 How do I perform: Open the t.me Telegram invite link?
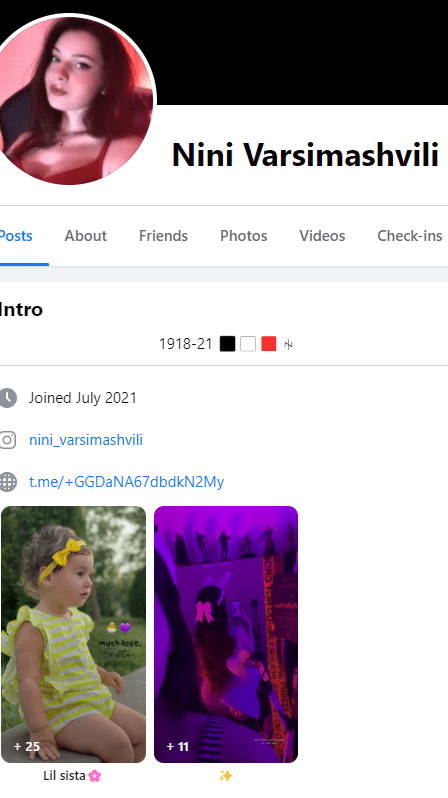point(127,481)
